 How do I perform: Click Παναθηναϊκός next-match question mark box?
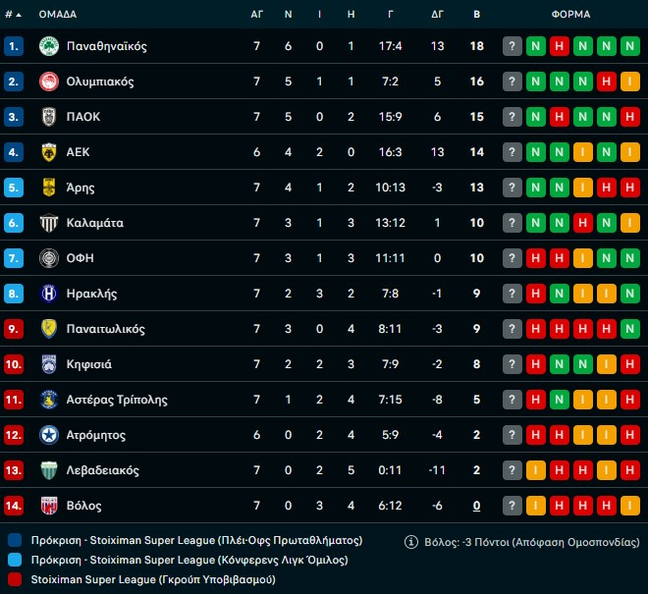click(x=512, y=46)
